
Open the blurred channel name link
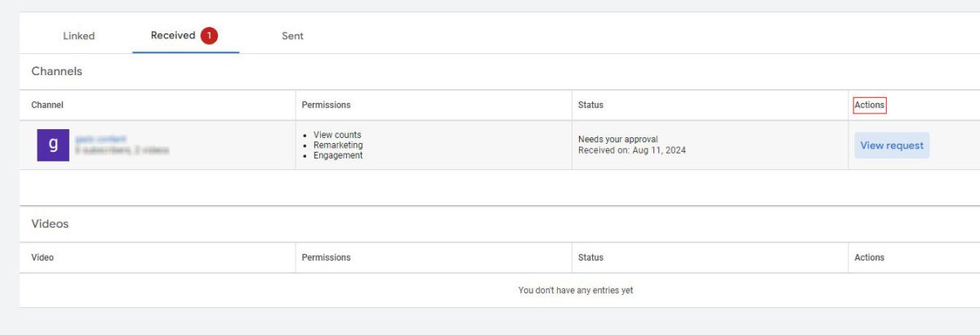point(100,139)
